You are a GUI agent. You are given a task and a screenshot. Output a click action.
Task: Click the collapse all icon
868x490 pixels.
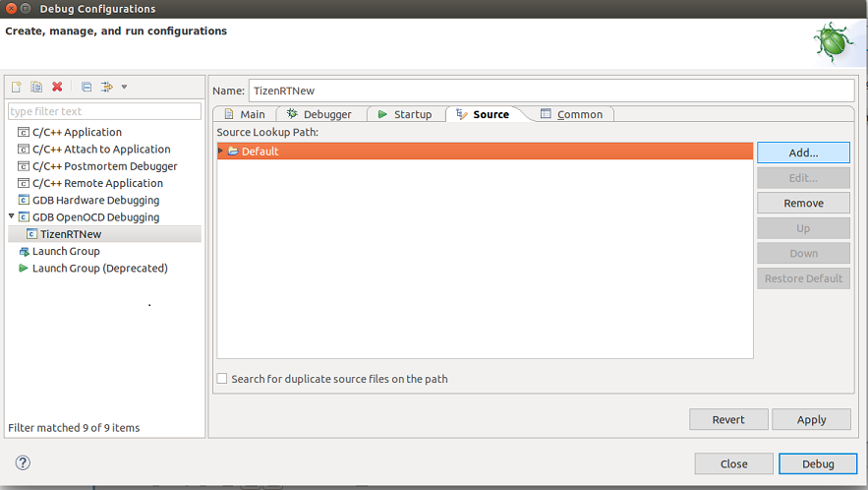[x=87, y=88]
